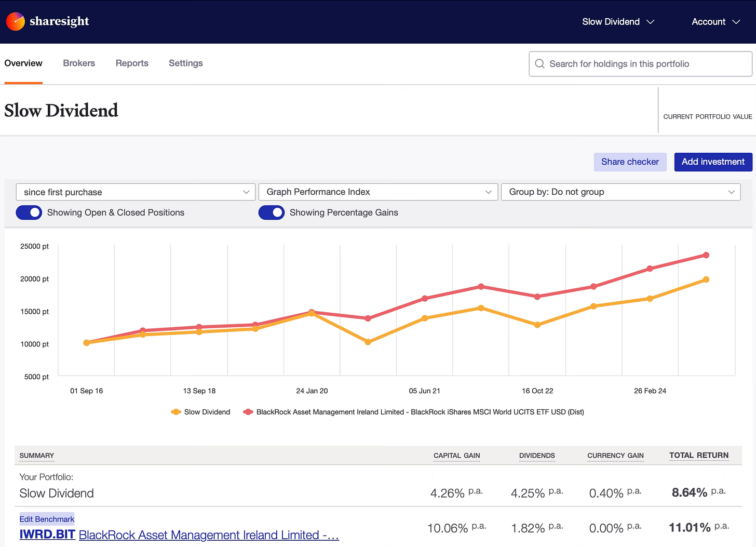Click the sharesight wordmark
This screenshot has width=756, height=547.
coord(59,21)
